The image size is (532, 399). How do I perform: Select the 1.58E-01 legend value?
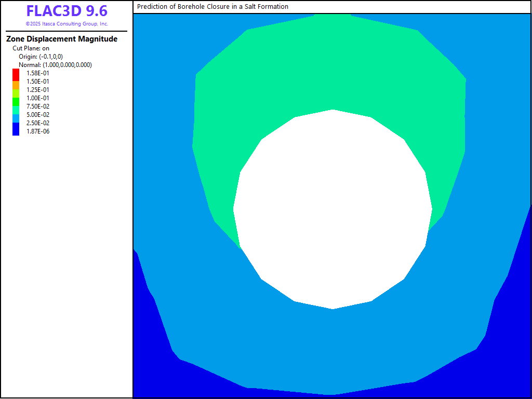38,73
